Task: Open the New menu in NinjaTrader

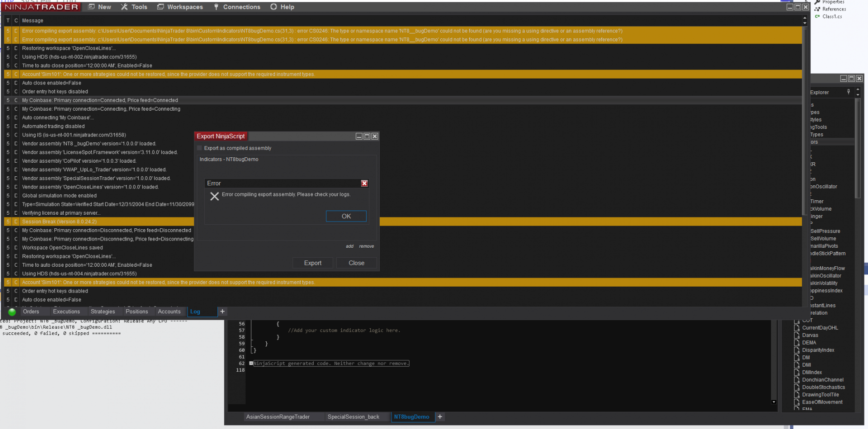Action: (x=99, y=7)
